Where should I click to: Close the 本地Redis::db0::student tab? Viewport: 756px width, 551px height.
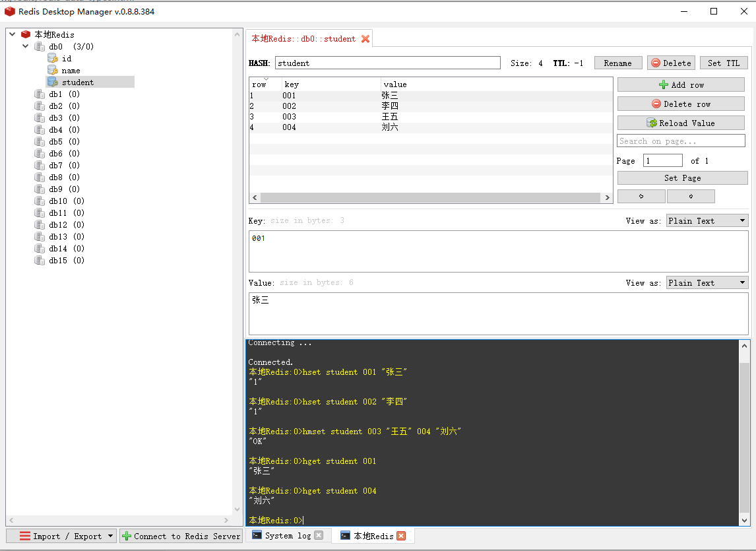[365, 38]
